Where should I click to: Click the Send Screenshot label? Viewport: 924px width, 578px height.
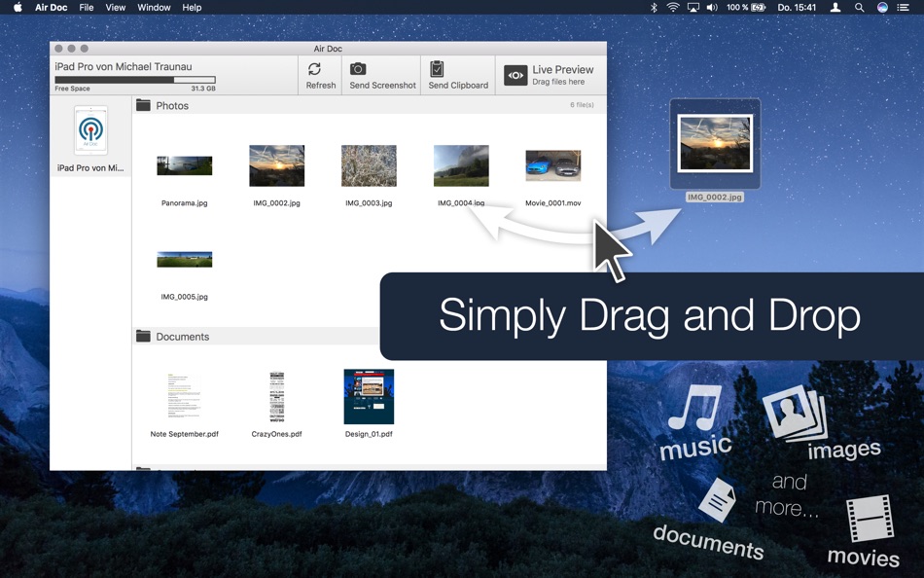coord(382,85)
